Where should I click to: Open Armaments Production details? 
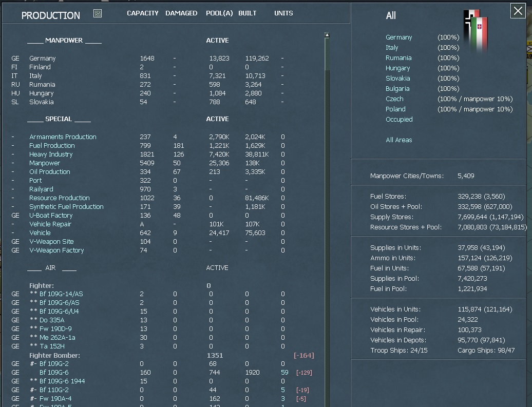(63, 137)
